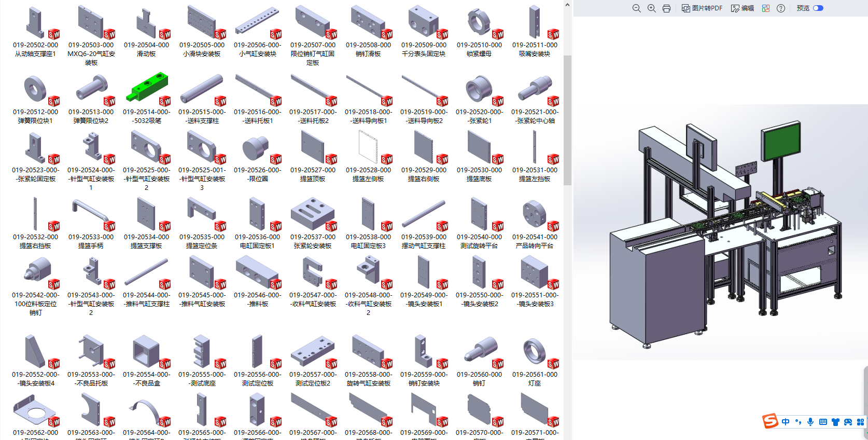Viewport: 868px width, 440px height.
Task: Select file 019-20554-000 不良品盒
Action: (x=147, y=361)
